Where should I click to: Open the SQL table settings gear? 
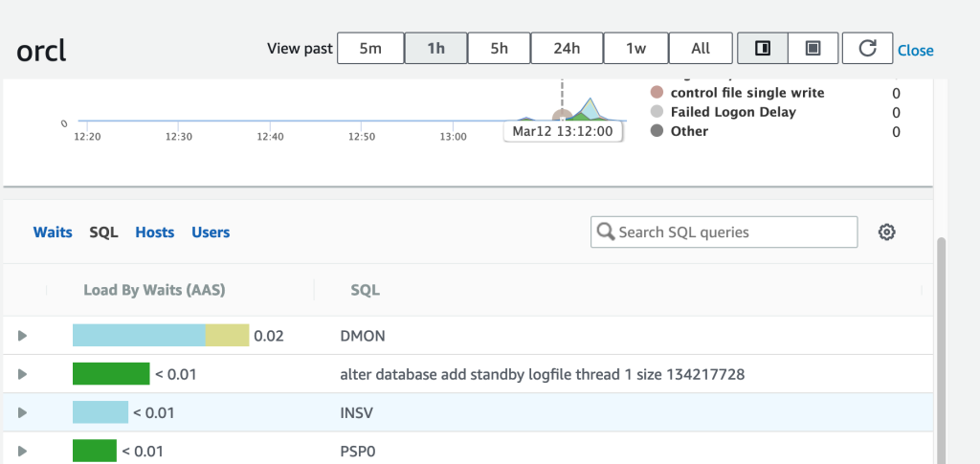(887, 232)
